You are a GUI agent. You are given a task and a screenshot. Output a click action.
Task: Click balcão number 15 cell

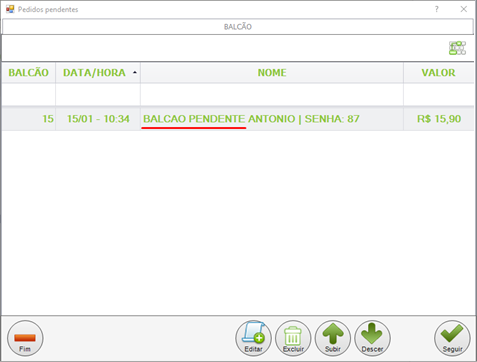point(29,119)
